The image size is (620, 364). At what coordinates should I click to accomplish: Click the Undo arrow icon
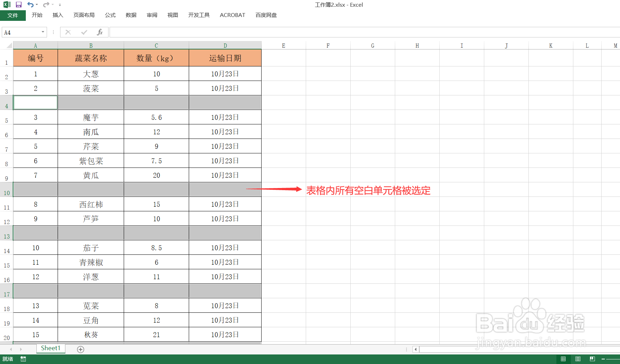coord(30,5)
